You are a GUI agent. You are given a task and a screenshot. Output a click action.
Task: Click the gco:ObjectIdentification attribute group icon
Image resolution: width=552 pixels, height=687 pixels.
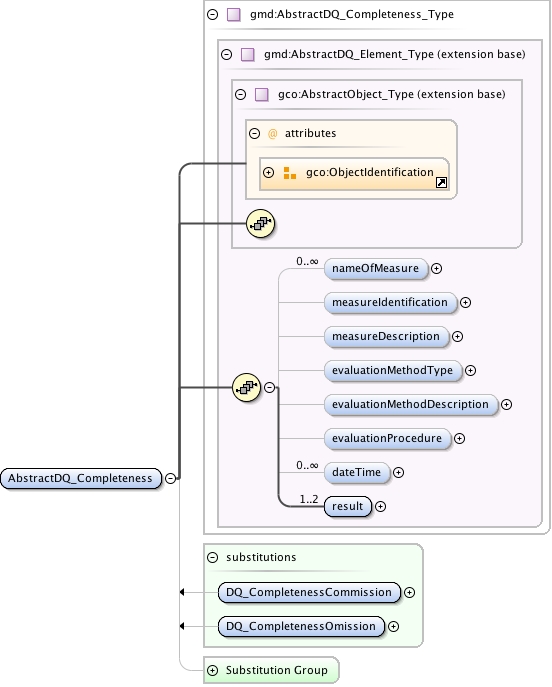point(290,173)
